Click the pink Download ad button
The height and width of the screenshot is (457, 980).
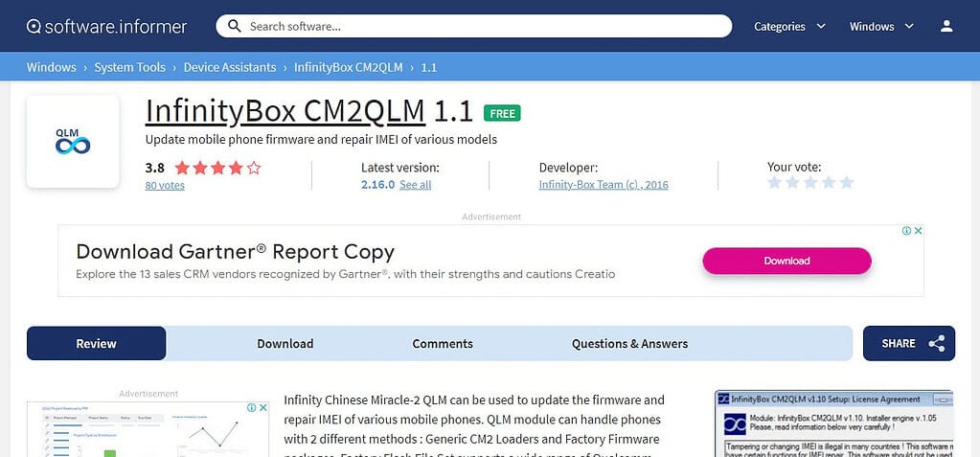786,261
